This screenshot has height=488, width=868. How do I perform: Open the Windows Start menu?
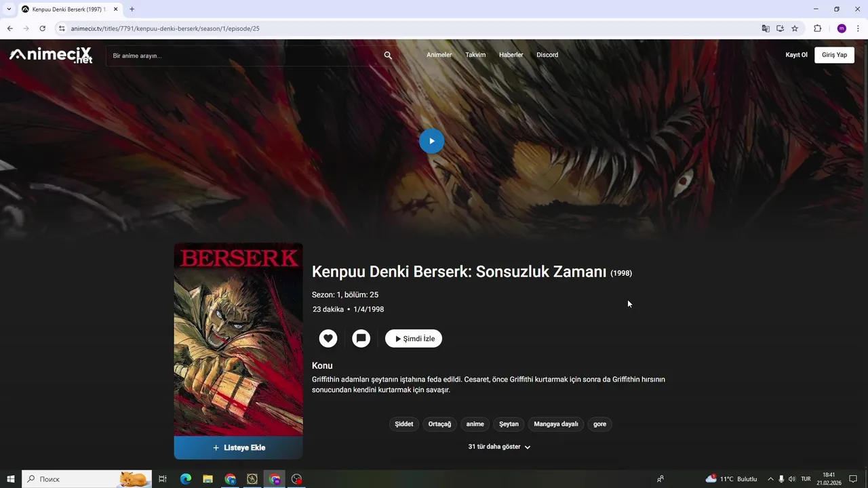coord(11,479)
